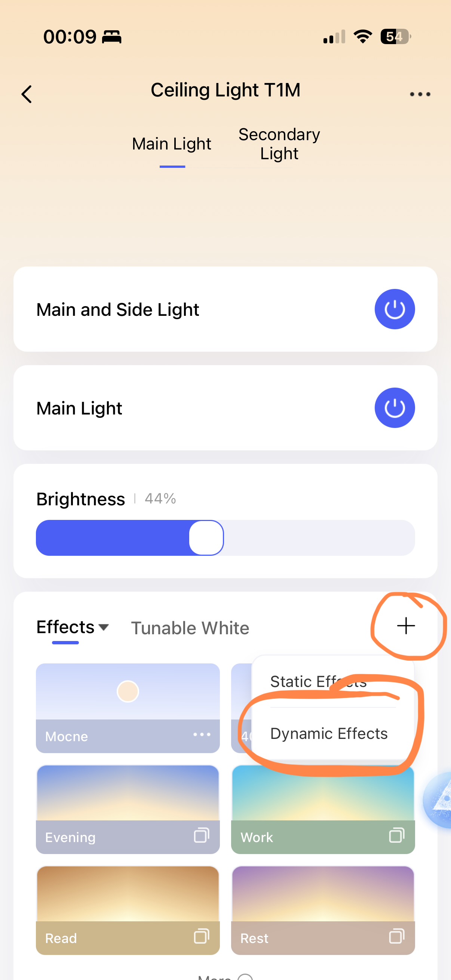Select the Main Light tab
451x980 pixels.
[x=172, y=144]
